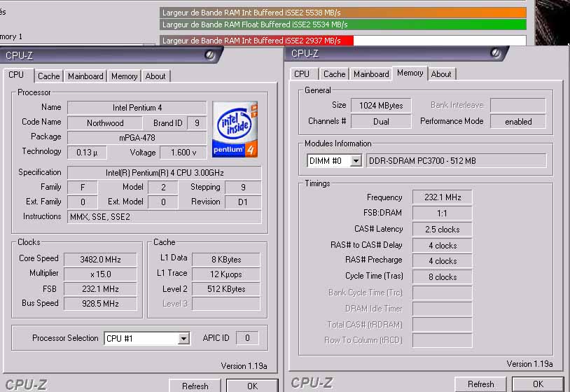Open the Processor Selection CPU #1 dropdown
Viewport: 570px width, 392px height.
pos(184,339)
